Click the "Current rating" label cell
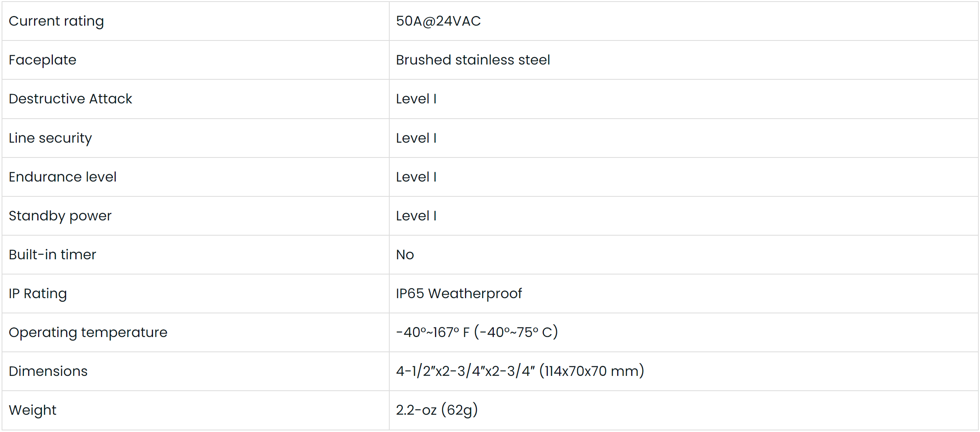This screenshot has height=432, width=980. tap(56, 21)
